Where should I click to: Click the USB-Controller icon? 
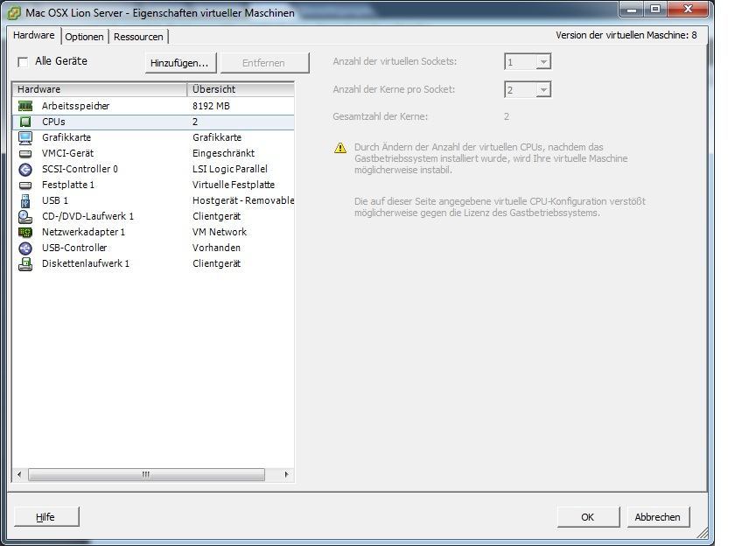point(25,248)
